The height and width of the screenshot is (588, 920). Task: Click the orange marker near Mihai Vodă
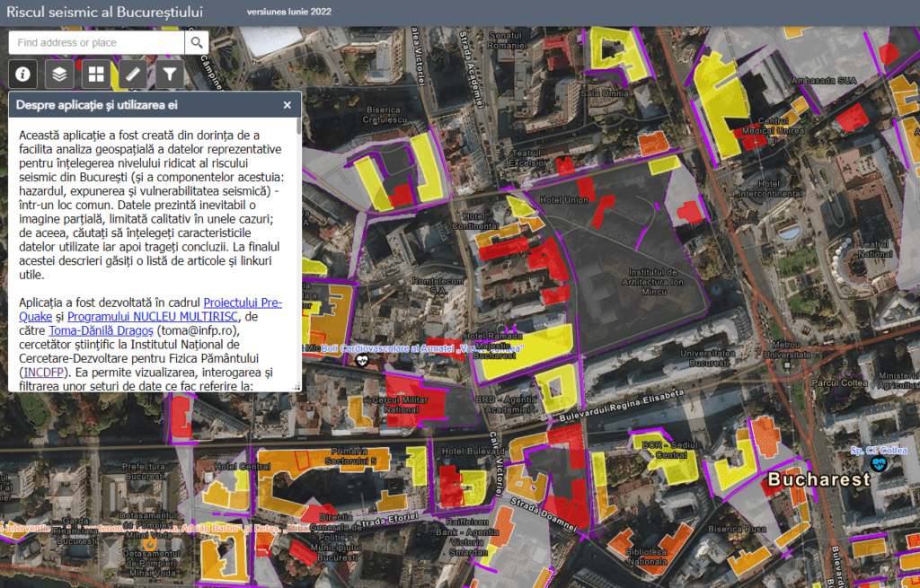click(x=150, y=543)
